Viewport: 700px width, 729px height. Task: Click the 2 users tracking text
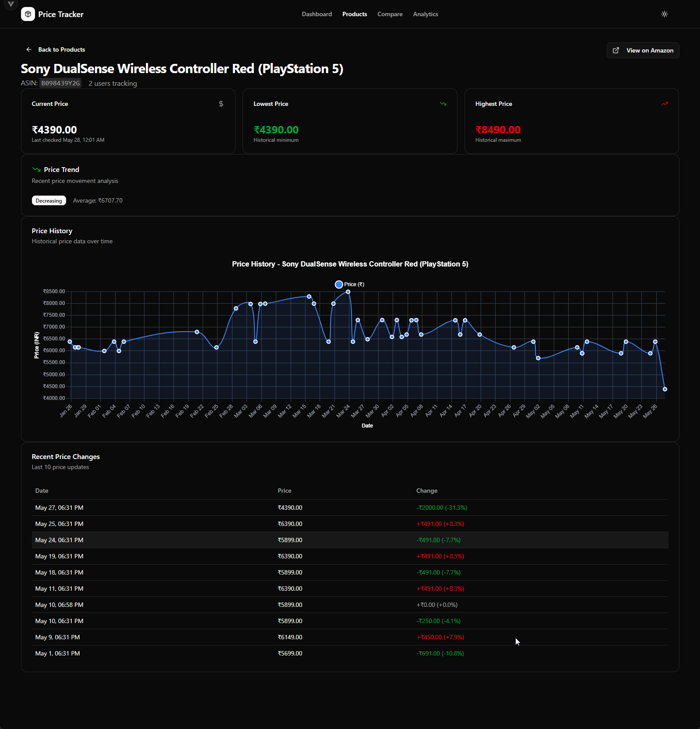pos(113,83)
